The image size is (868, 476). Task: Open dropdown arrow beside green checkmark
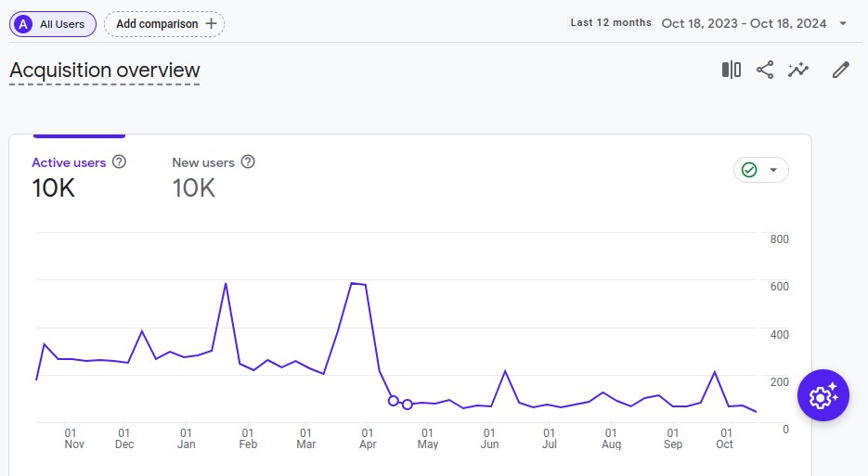(773, 170)
